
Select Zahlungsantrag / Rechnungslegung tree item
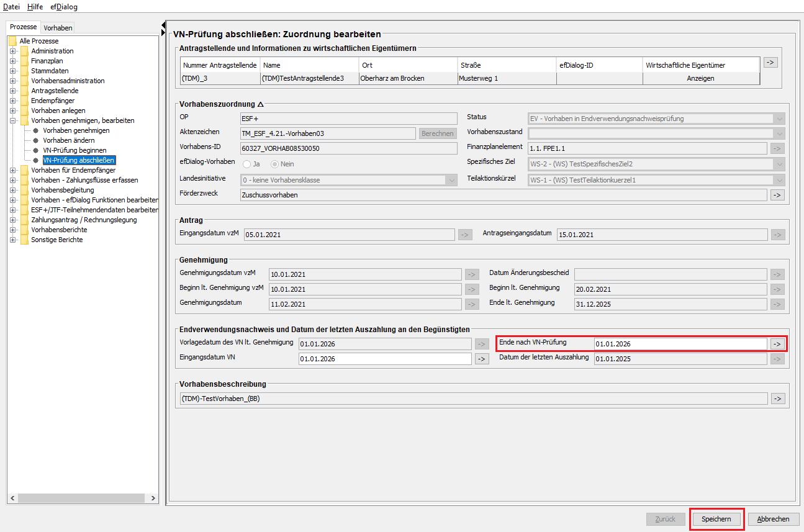84,220
